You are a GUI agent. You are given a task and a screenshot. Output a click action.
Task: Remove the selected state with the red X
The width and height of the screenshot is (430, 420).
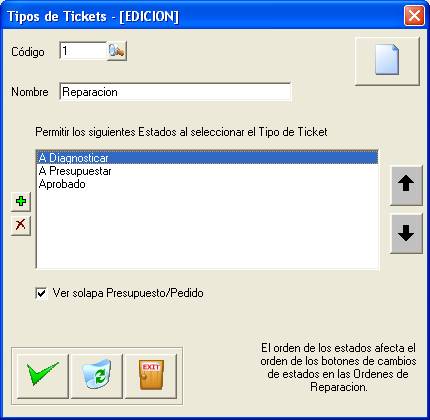coord(21,225)
